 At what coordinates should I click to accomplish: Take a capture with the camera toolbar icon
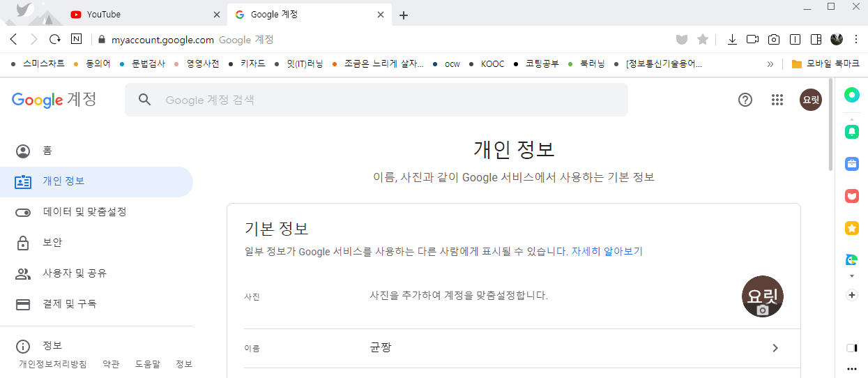(x=774, y=40)
